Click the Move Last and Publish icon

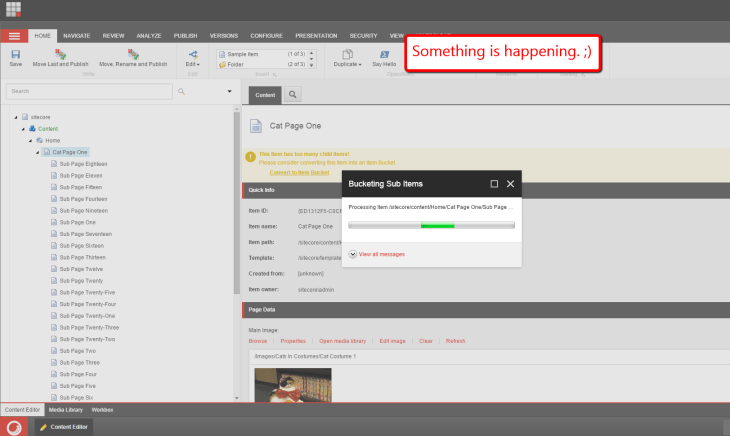click(x=57, y=54)
